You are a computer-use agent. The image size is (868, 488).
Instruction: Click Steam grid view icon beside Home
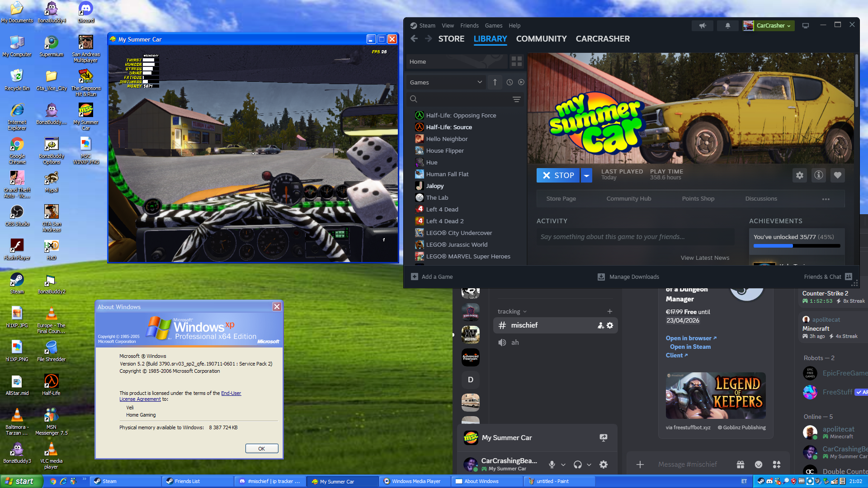(x=516, y=61)
